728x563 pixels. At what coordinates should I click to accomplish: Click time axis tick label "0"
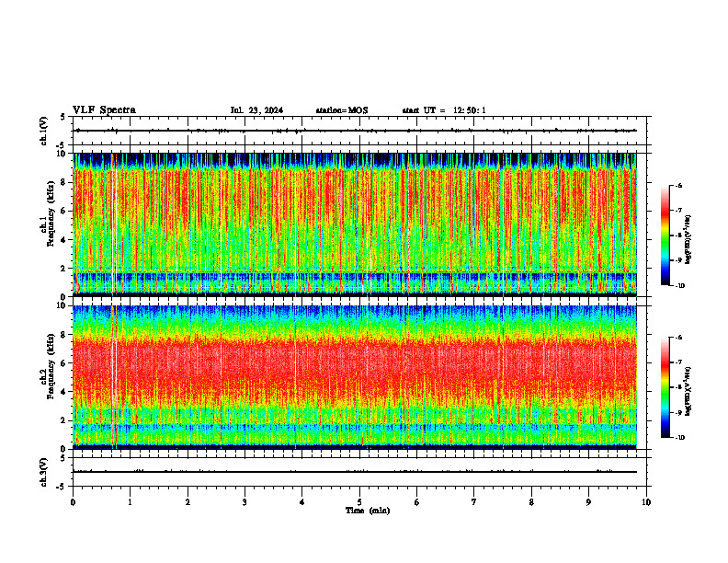[73, 502]
